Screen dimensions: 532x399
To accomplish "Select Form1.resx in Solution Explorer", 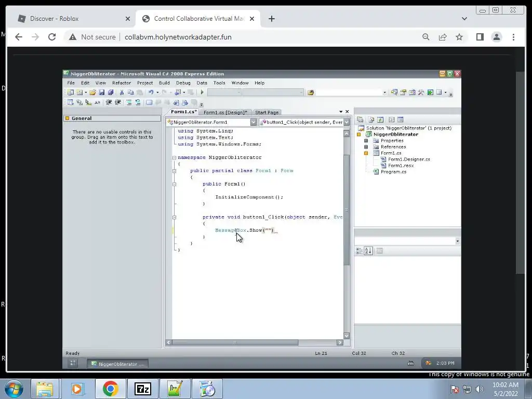I will point(401,166).
